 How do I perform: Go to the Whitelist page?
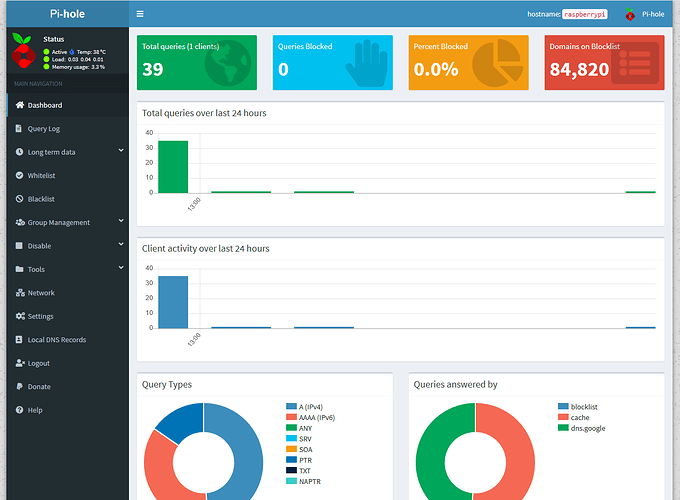click(68, 176)
